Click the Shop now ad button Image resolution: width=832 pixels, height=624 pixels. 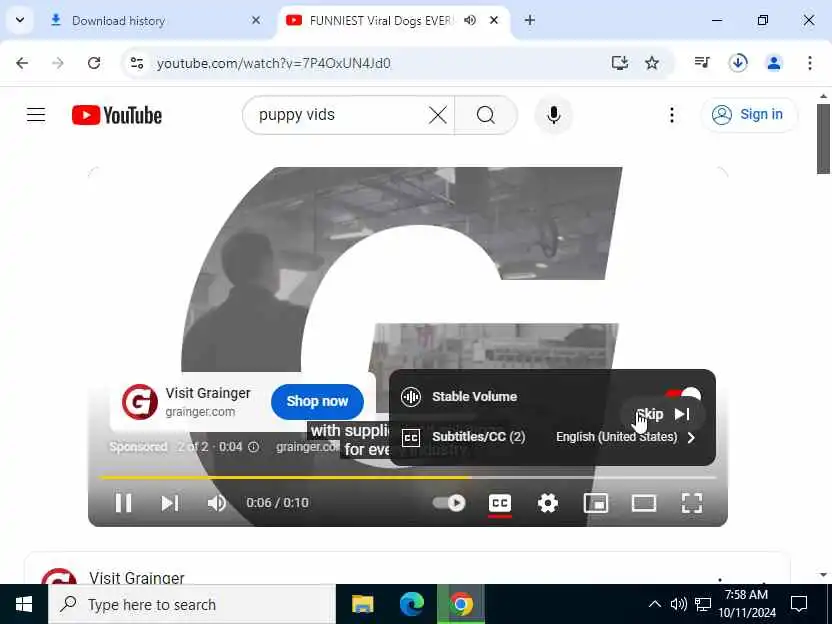pos(317,401)
